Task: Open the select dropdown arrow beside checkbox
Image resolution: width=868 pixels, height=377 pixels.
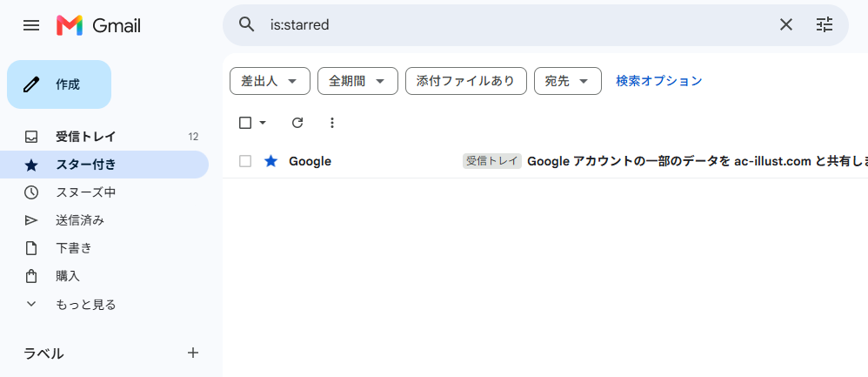Action: [x=263, y=123]
